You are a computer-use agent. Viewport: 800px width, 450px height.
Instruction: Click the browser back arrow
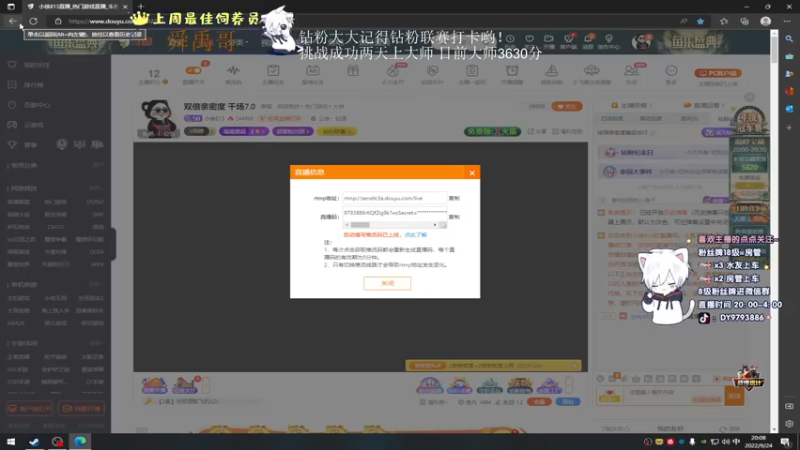pyautogui.click(x=12, y=21)
